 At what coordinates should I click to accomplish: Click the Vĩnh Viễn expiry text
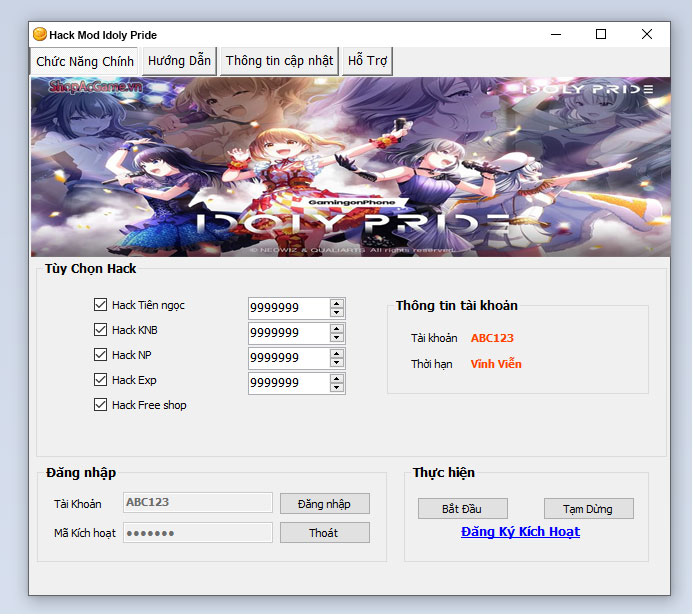tap(496, 364)
